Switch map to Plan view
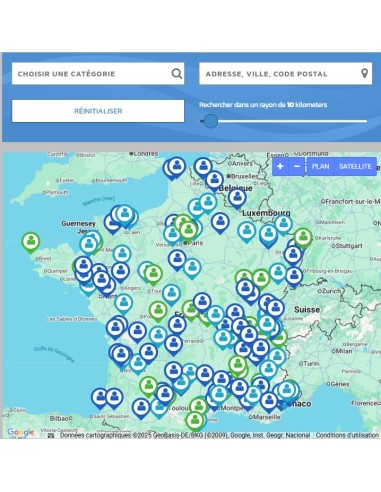Screen dimensions: 381x492 click(320, 166)
